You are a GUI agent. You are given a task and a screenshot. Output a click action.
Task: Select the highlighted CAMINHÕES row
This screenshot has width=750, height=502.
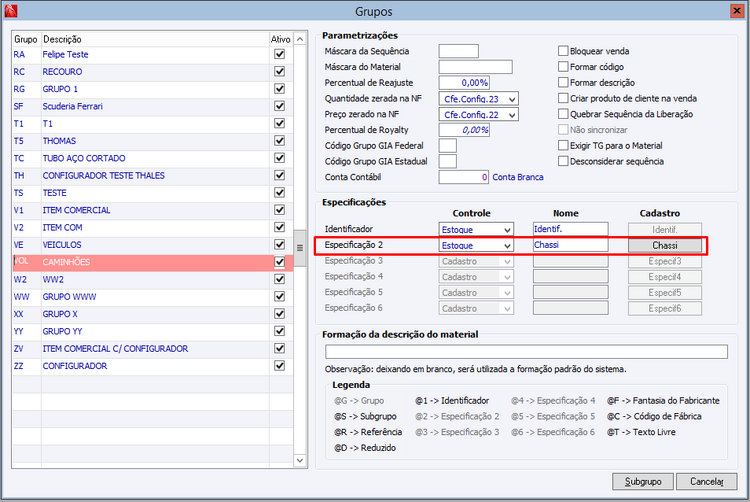[x=153, y=262]
